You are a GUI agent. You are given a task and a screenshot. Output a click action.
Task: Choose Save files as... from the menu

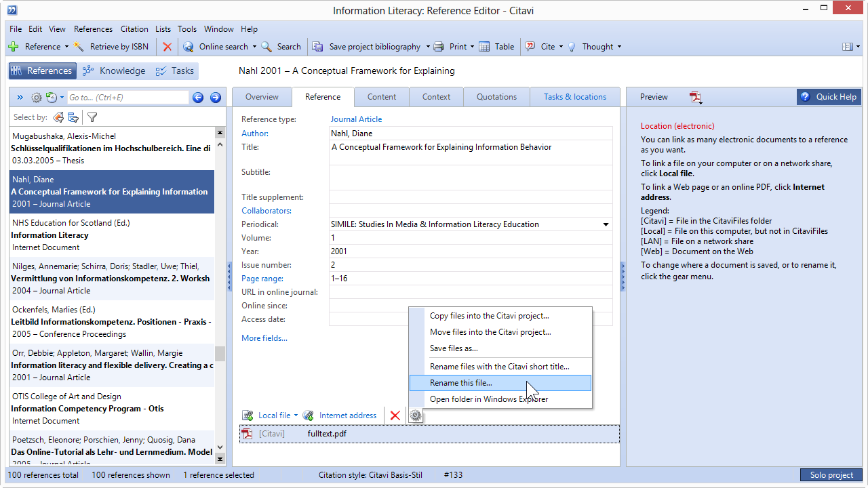coord(500,348)
